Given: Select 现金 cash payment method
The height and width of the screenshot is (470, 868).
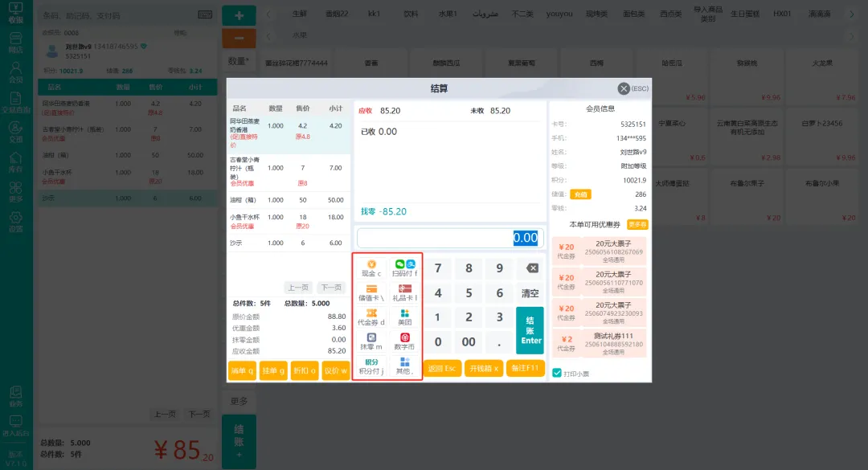Looking at the screenshot, I should (x=371, y=268).
